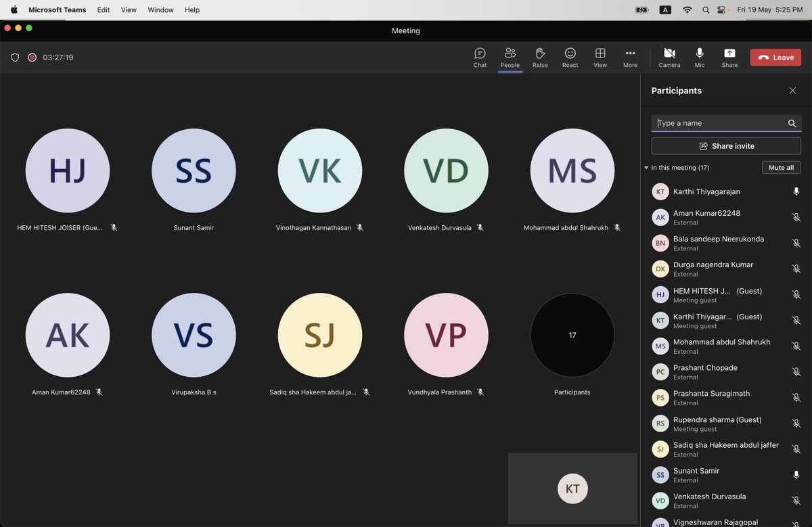The height and width of the screenshot is (527, 812).
Task: Open the Help menu
Action: [192, 10]
